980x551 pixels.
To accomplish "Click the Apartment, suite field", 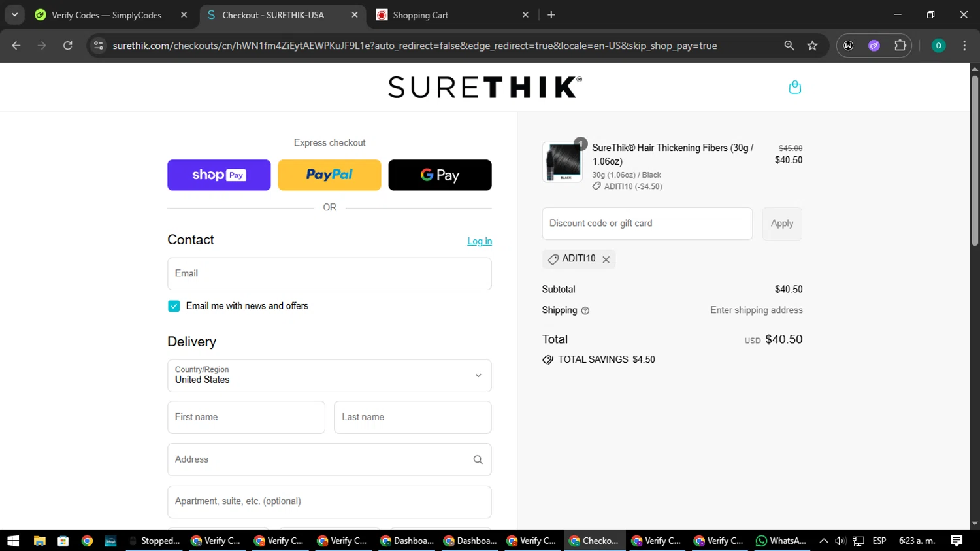I will pos(329,501).
